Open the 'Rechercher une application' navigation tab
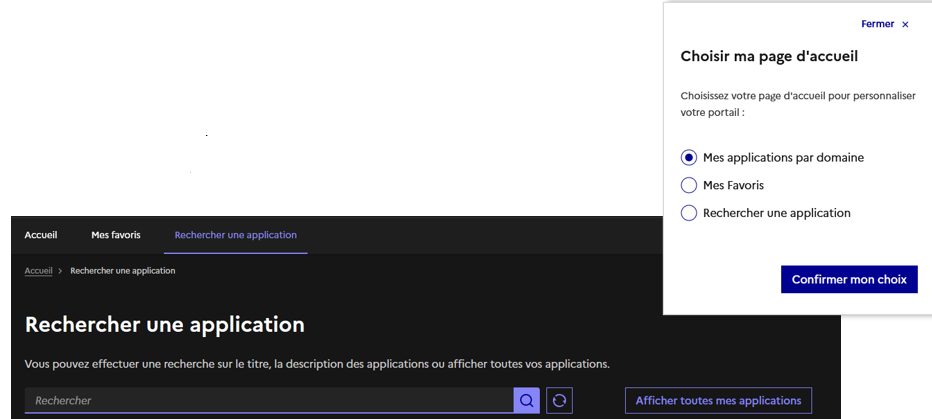932x419 pixels. click(x=235, y=235)
